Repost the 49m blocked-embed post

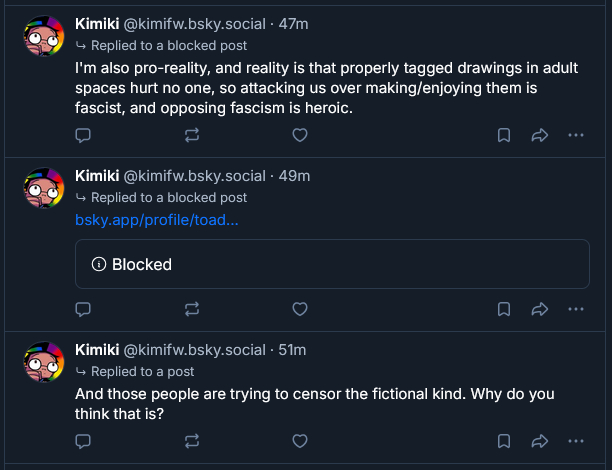pos(191,308)
